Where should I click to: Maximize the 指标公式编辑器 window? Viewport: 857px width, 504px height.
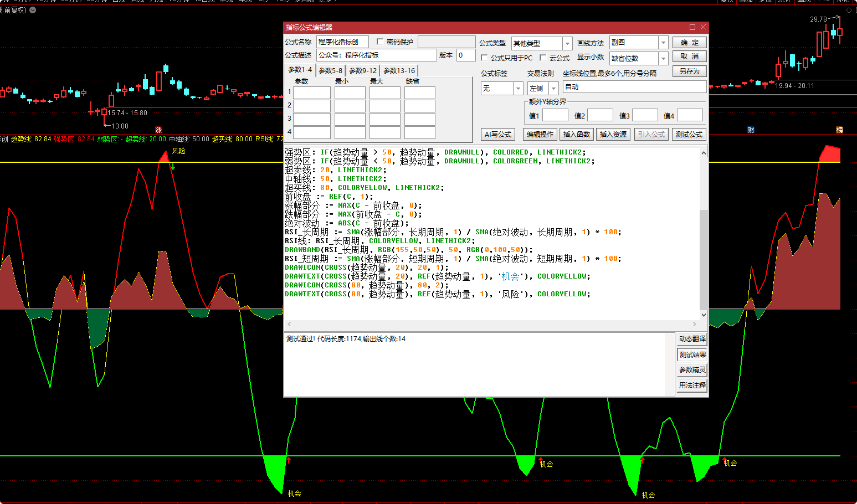[692, 27]
